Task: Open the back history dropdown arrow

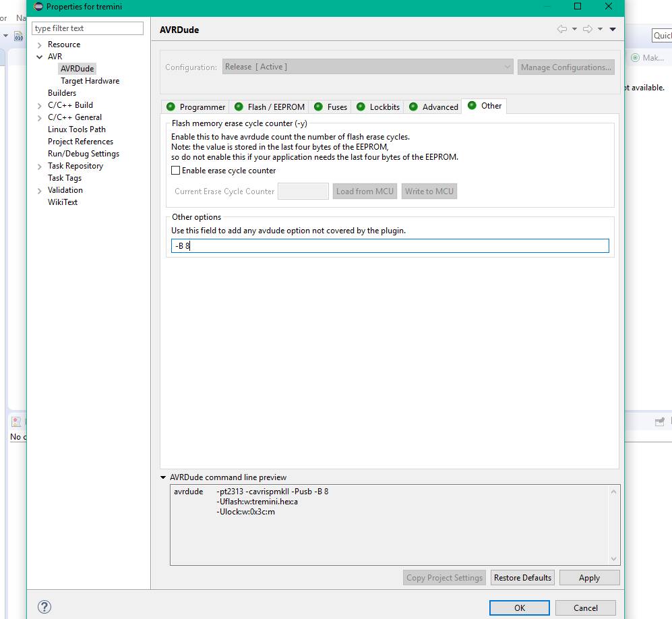Action: tap(574, 29)
